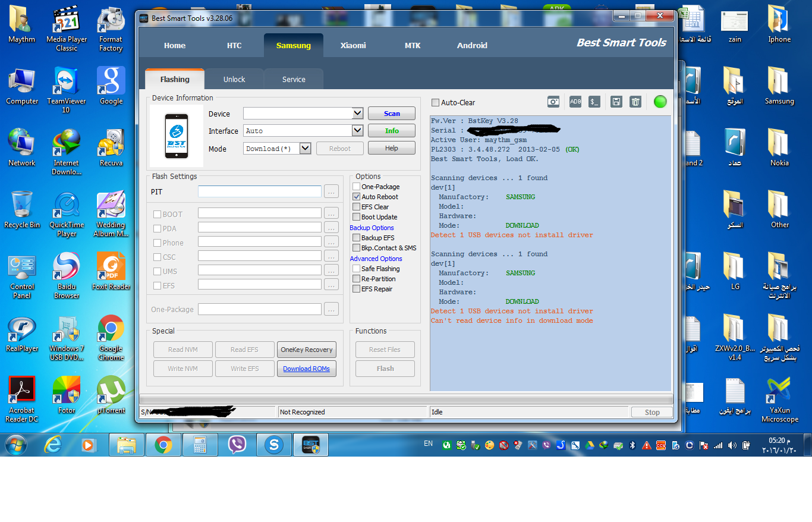812x522 pixels.
Task: Select the Acrobat Reader DC desktop icon
Action: 22,400
